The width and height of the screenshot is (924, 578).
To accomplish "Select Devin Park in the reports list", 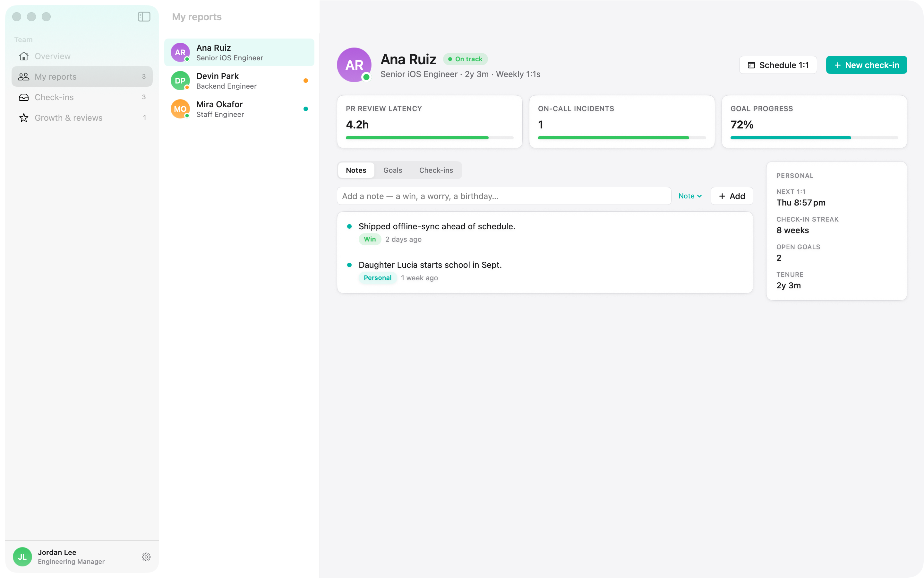I will pyautogui.click(x=239, y=81).
